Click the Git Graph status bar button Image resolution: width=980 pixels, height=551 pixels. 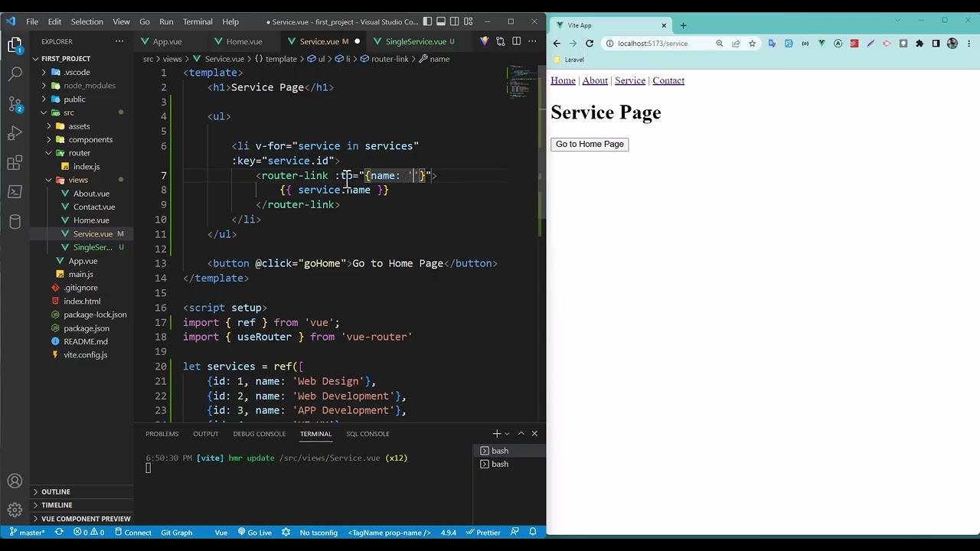click(x=177, y=533)
